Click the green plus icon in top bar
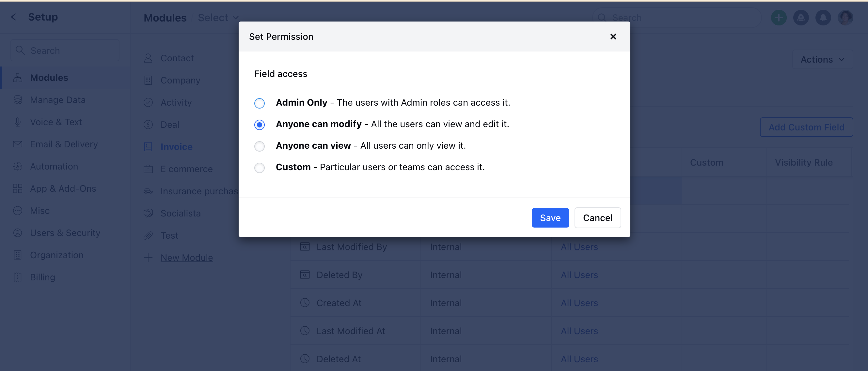This screenshot has width=868, height=371. coord(778,18)
